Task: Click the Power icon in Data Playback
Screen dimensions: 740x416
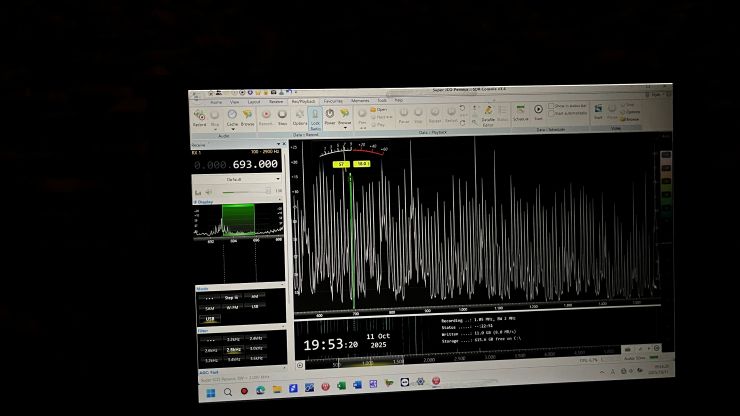Action: pyautogui.click(x=330, y=115)
